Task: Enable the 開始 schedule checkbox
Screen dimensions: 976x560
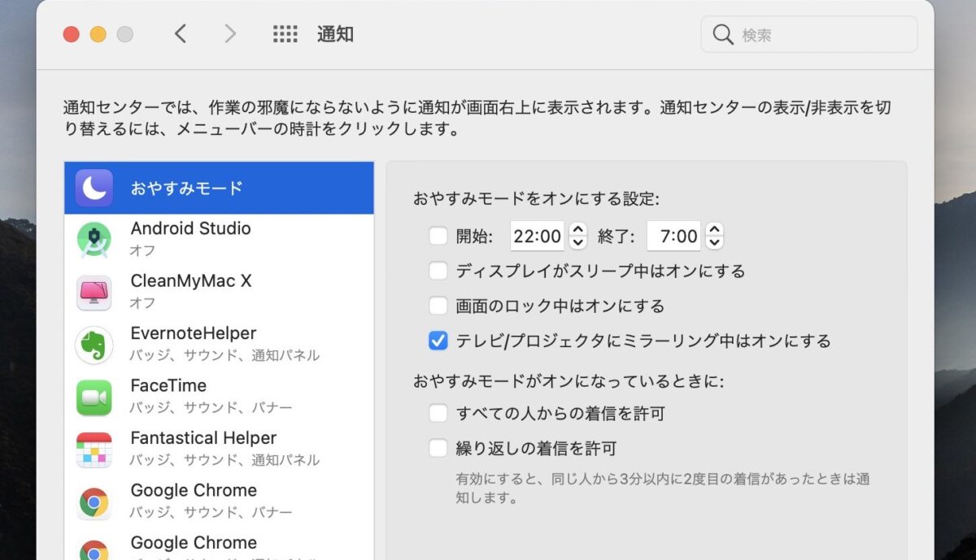Action: point(438,237)
